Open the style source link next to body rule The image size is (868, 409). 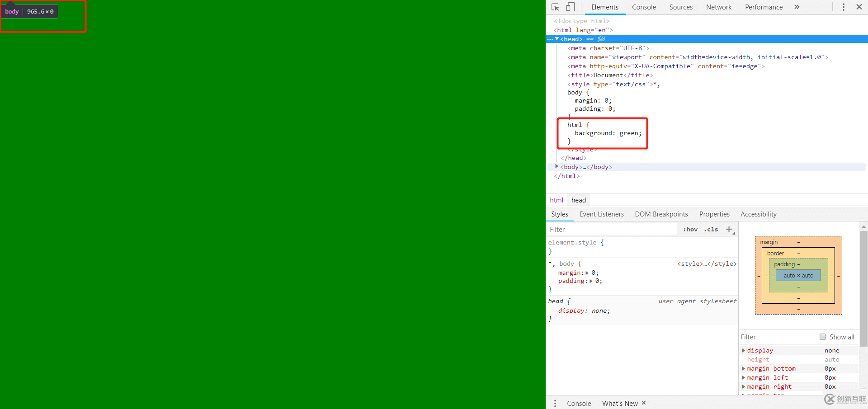pos(707,263)
